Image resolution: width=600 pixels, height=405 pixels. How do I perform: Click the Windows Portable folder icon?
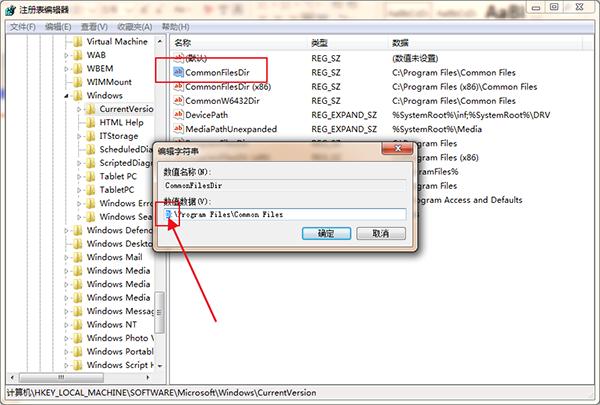click(x=78, y=351)
